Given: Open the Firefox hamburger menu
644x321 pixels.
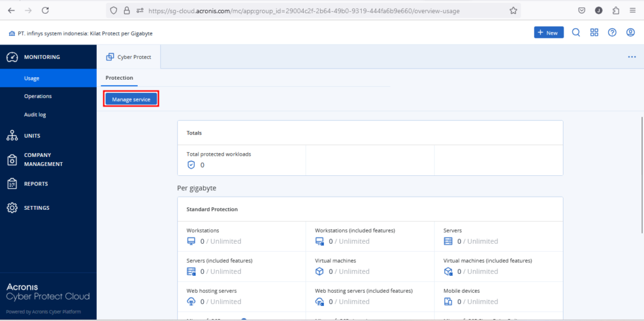Looking at the screenshot, I should click(632, 11).
